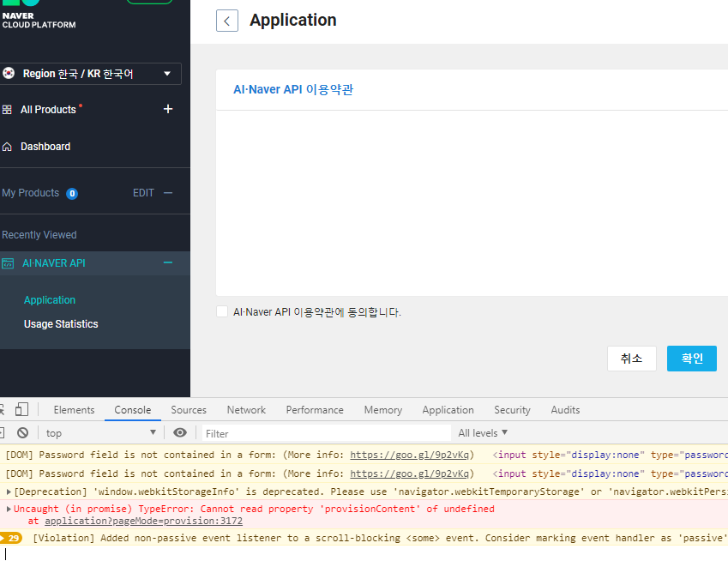Switch to the Network tab
The height and width of the screenshot is (561, 728).
(246, 410)
